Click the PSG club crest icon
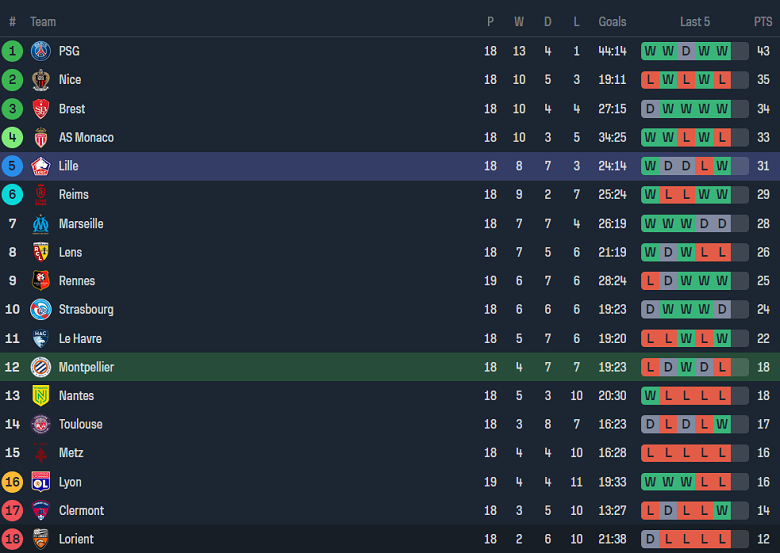This screenshot has height=553, width=780. coord(41,51)
